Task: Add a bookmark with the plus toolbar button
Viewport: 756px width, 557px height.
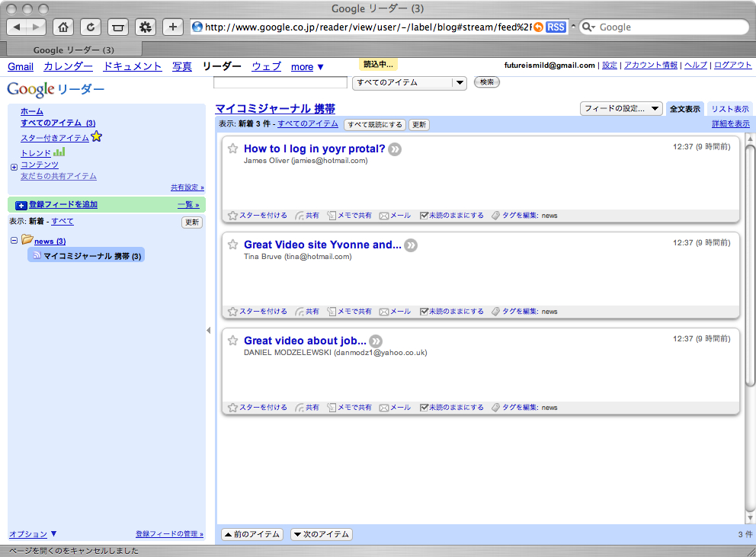Action: click(x=172, y=27)
